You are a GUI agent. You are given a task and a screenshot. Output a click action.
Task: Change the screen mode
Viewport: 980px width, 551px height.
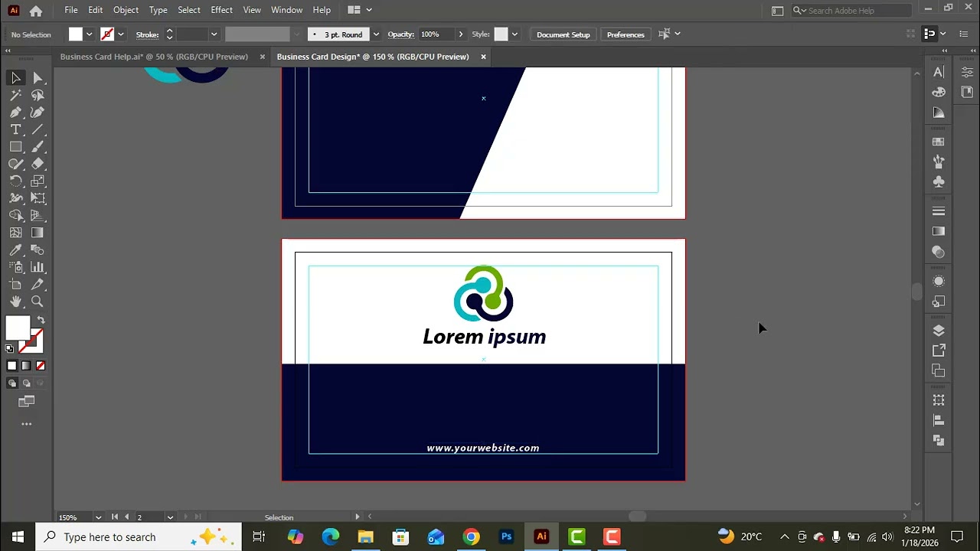point(27,401)
